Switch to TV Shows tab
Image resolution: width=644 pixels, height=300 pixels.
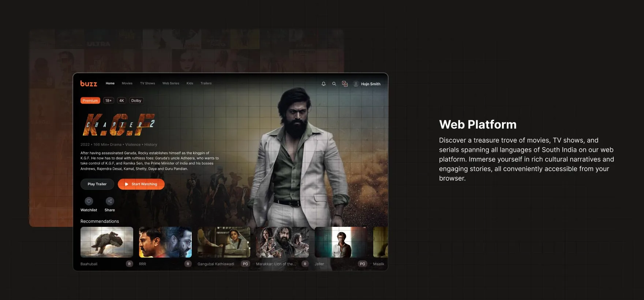point(147,83)
